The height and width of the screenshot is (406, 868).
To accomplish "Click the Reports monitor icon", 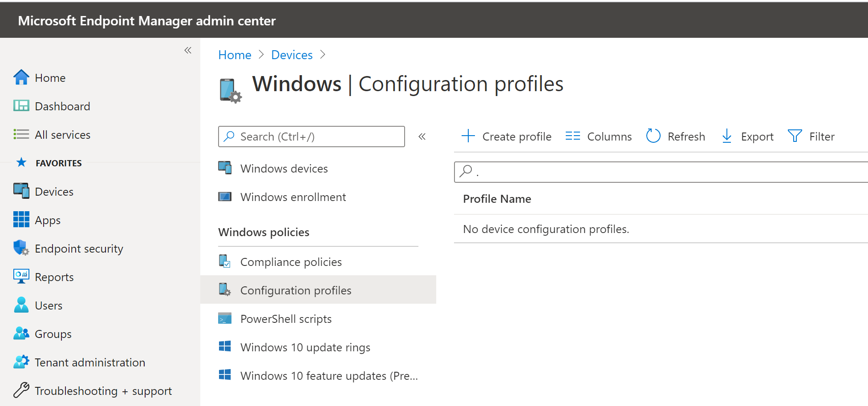I will coord(21,277).
